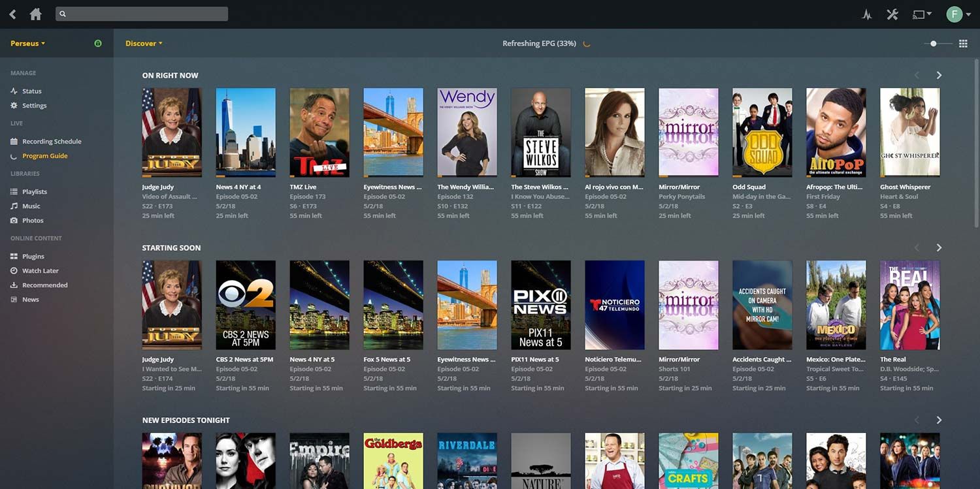Switch layout with the grid view icon
The image size is (980, 489).
[x=963, y=43]
